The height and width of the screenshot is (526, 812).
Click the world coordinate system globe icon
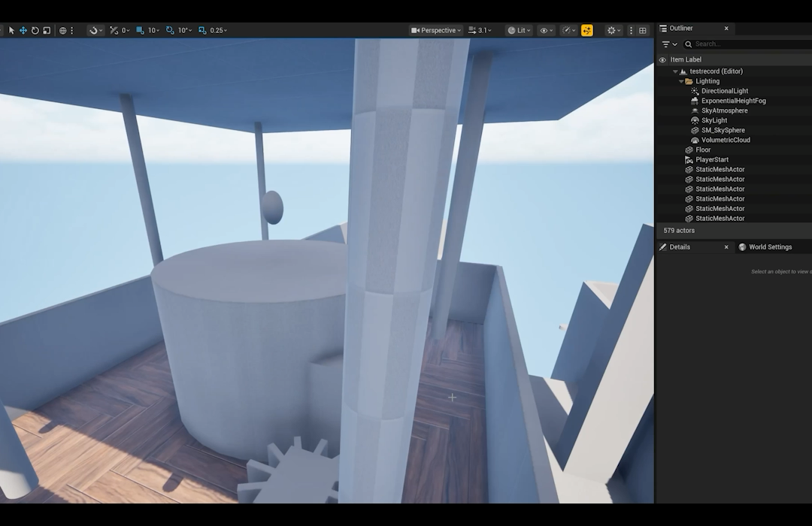pos(62,31)
